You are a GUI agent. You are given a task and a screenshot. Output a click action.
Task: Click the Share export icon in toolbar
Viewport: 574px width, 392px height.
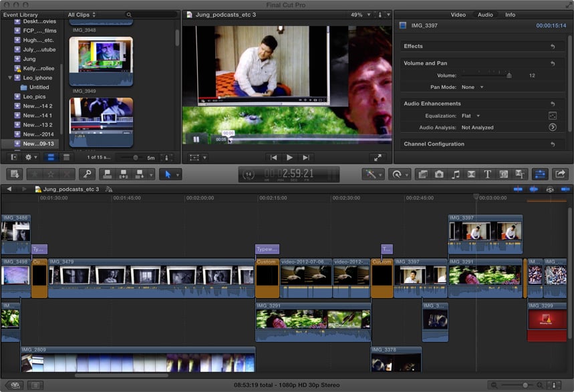(560, 174)
